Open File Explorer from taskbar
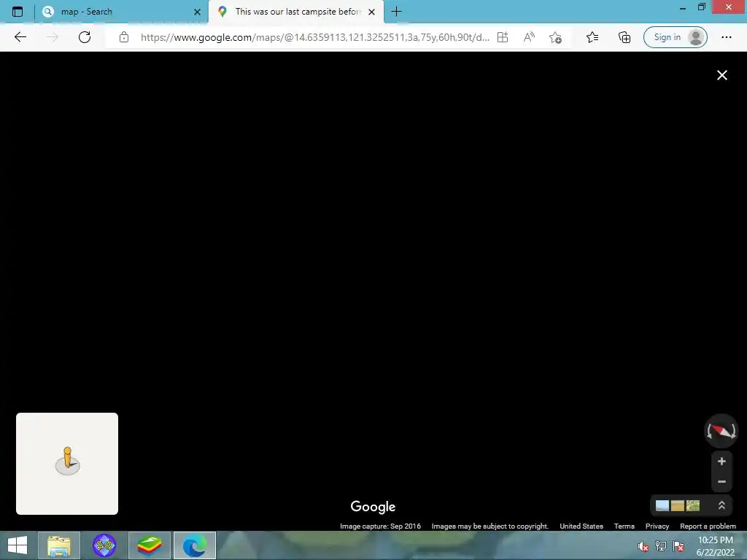Image resolution: width=747 pixels, height=560 pixels. tap(59, 545)
